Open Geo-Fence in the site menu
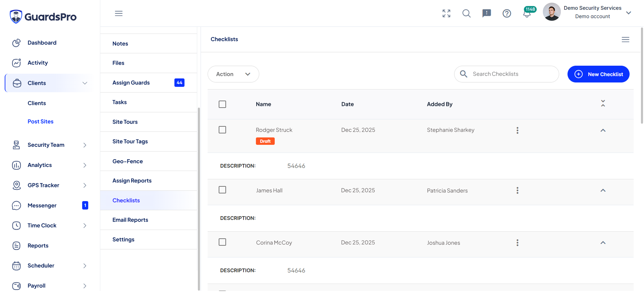644x298 pixels. coord(127,161)
